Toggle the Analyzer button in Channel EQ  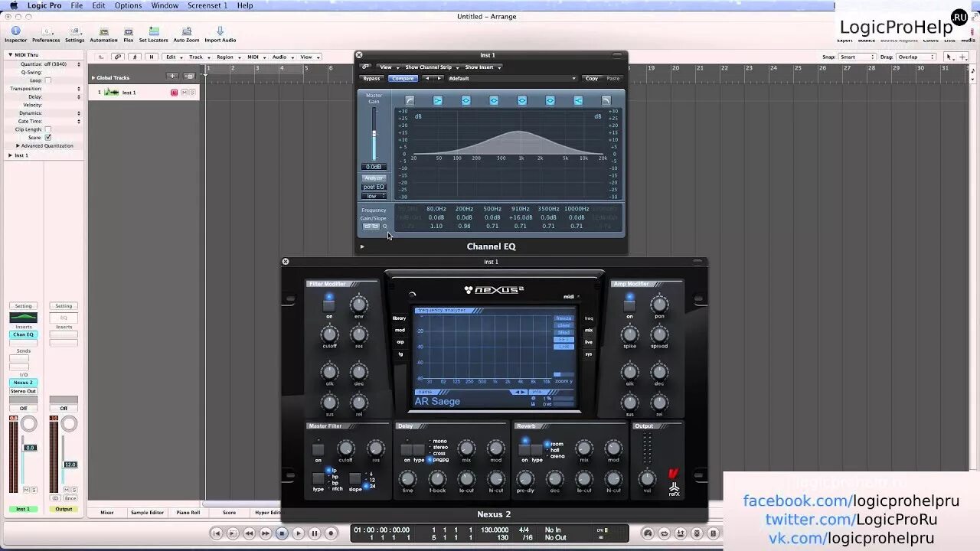pyautogui.click(x=374, y=178)
